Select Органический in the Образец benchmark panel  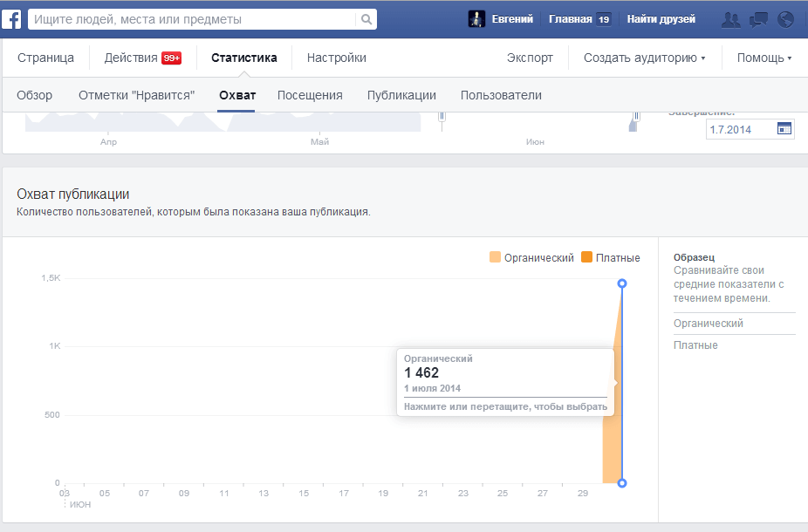click(x=709, y=324)
